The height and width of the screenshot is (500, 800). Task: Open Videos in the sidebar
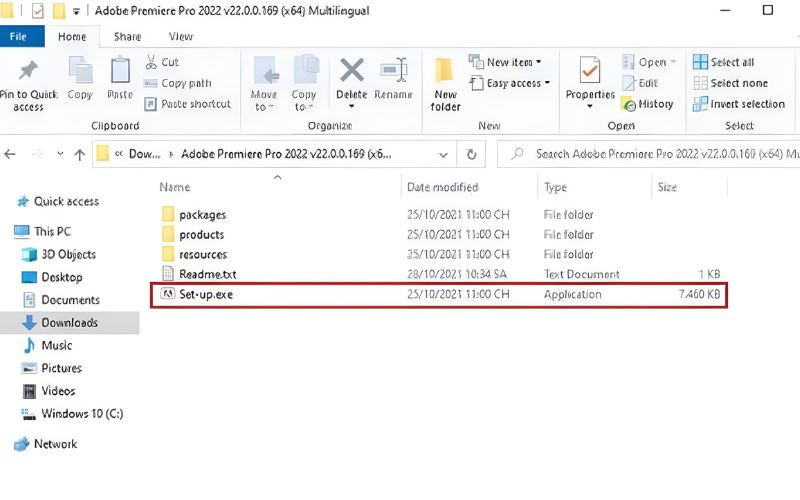click(x=49, y=391)
